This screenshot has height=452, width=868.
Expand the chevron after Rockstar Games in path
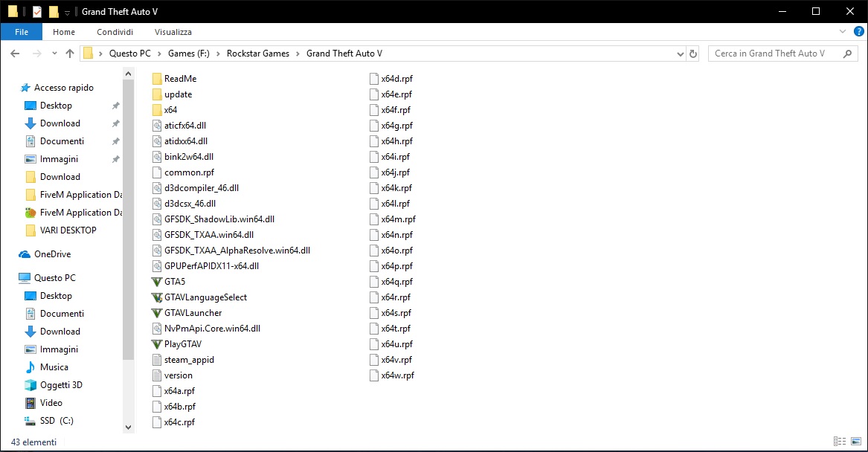tap(298, 54)
